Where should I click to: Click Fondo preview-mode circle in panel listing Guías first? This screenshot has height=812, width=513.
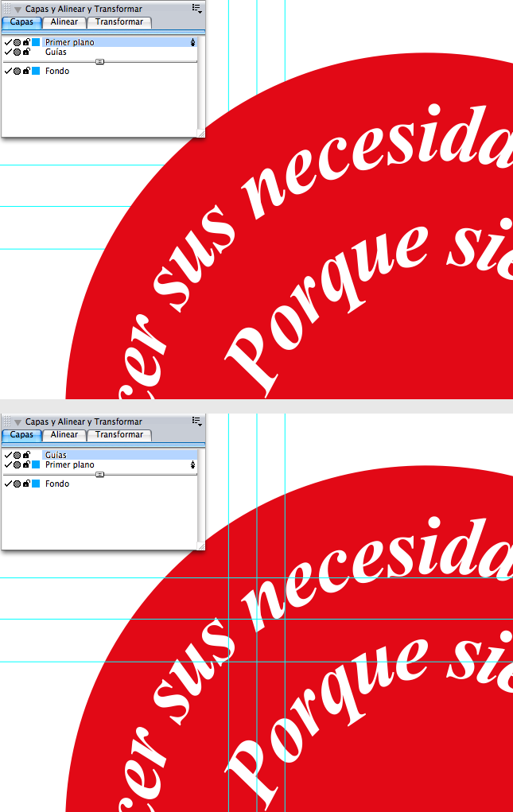(x=17, y=484)
